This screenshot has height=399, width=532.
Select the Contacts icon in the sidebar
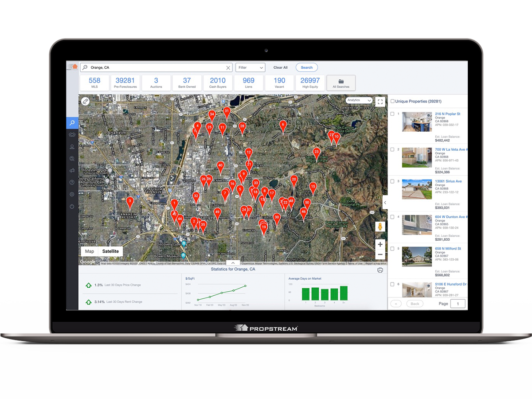[72, 146]
